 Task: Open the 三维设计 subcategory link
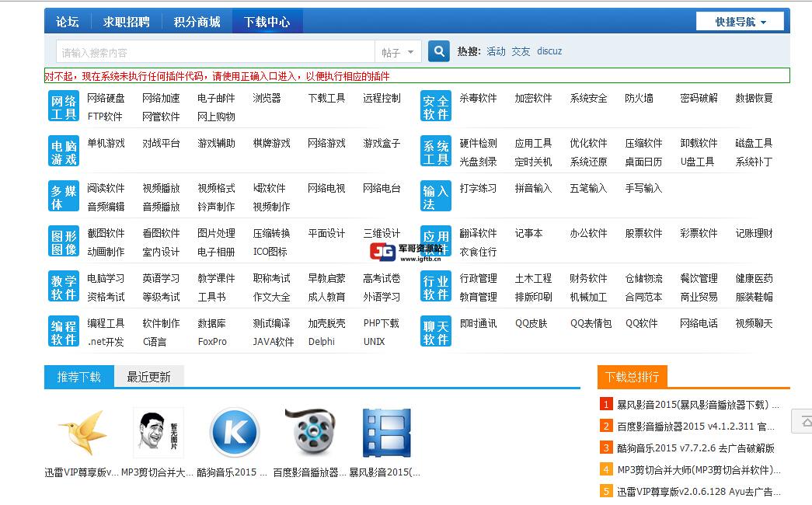pyautogui.click(x=382, y=233)
